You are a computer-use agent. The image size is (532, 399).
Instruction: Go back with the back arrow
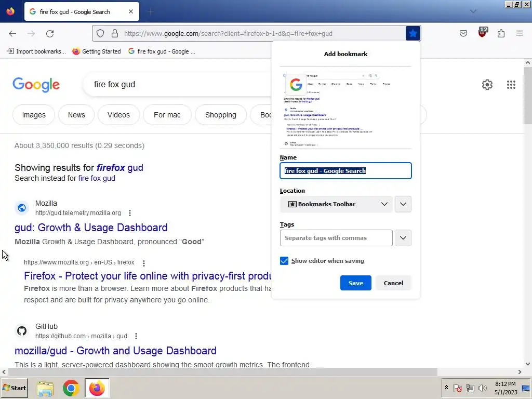pyautogui.click(x=12, y=33)
